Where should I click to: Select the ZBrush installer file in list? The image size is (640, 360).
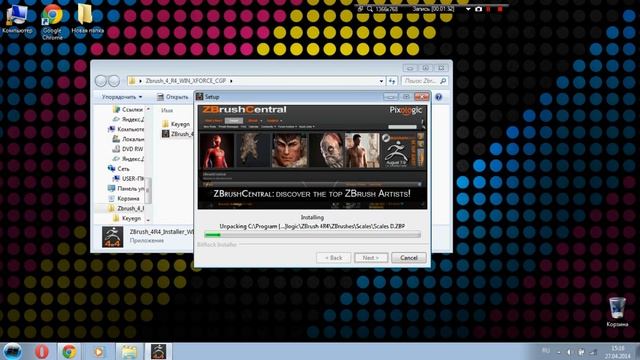(x=177, y=134)
